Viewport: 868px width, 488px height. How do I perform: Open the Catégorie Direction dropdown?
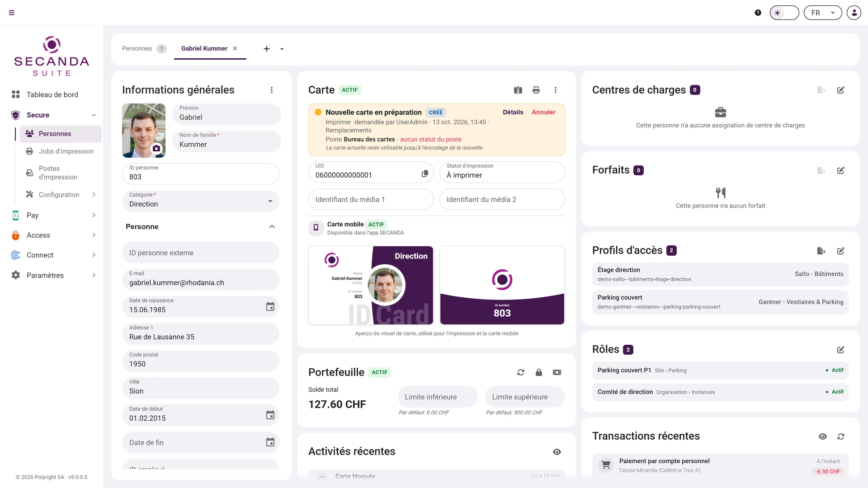click(201, 201)
